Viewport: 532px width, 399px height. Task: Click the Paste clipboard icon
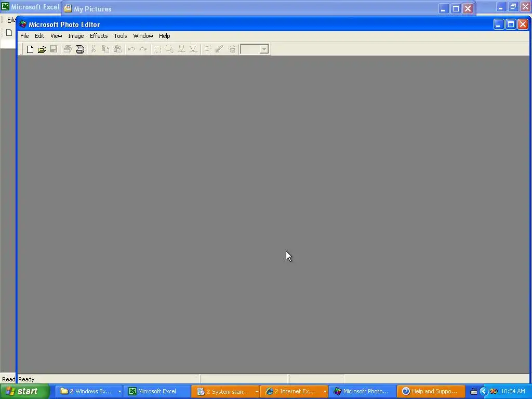[117, 49]
